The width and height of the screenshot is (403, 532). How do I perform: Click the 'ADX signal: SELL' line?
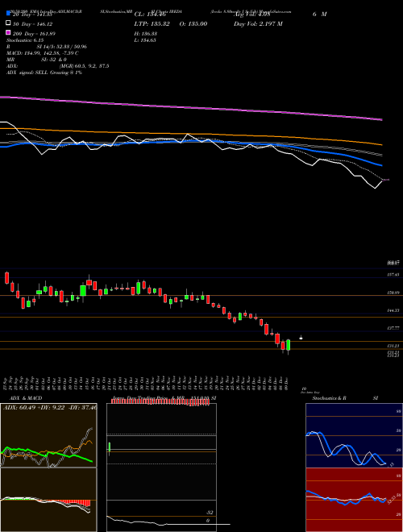pyautogui.click(x=44, y=73)
